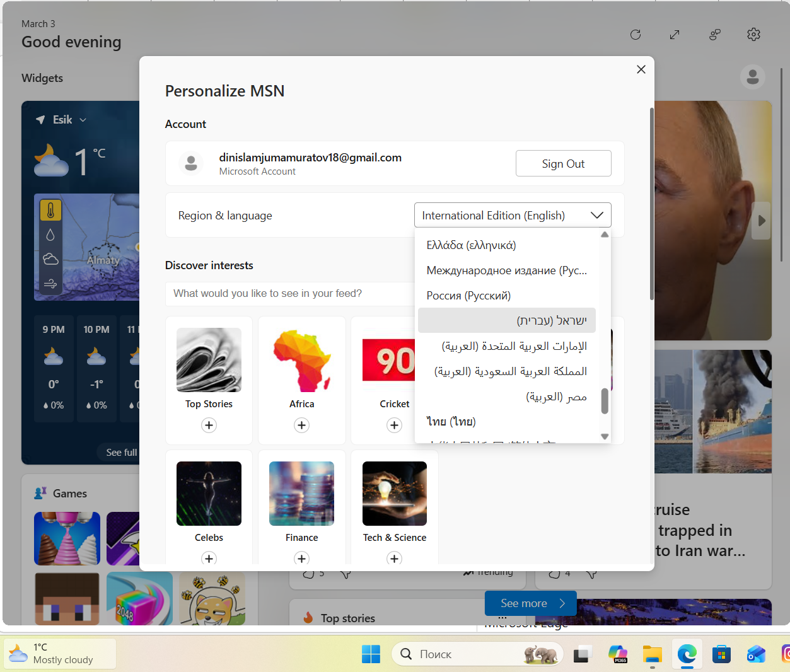Open the profile avatar icon
This screenshot has width=790, height=672.
753,77
